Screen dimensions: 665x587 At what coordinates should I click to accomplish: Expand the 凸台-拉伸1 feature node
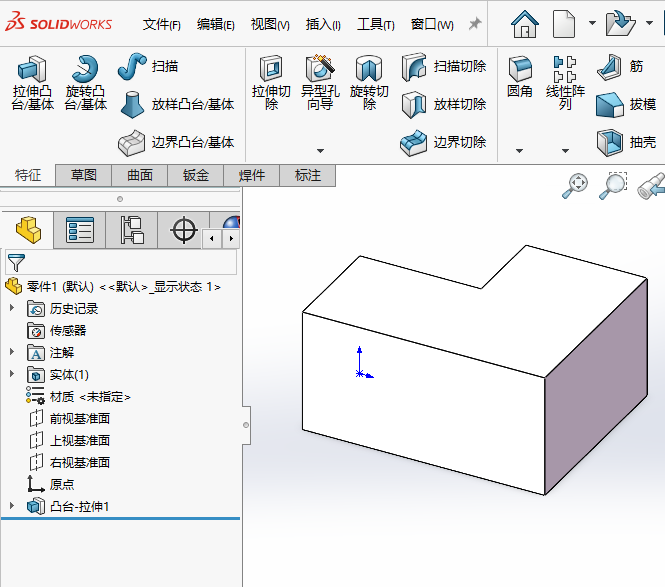click(12, 506)
